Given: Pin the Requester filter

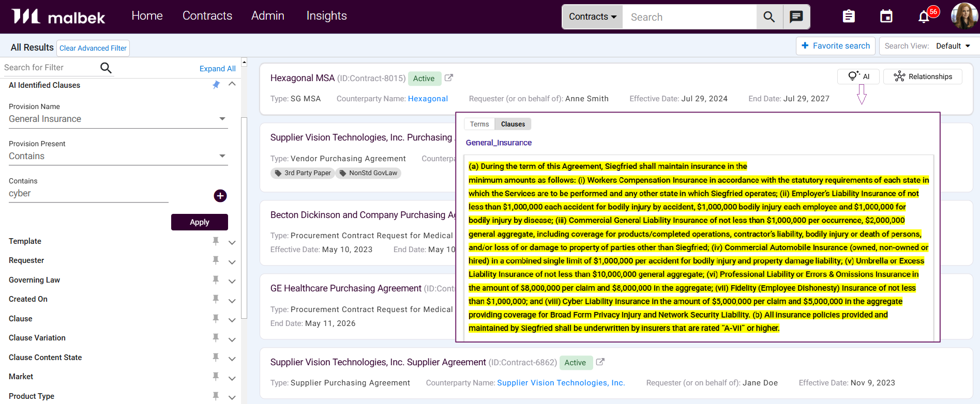Looking at the screenshot, I should (216, 260).
